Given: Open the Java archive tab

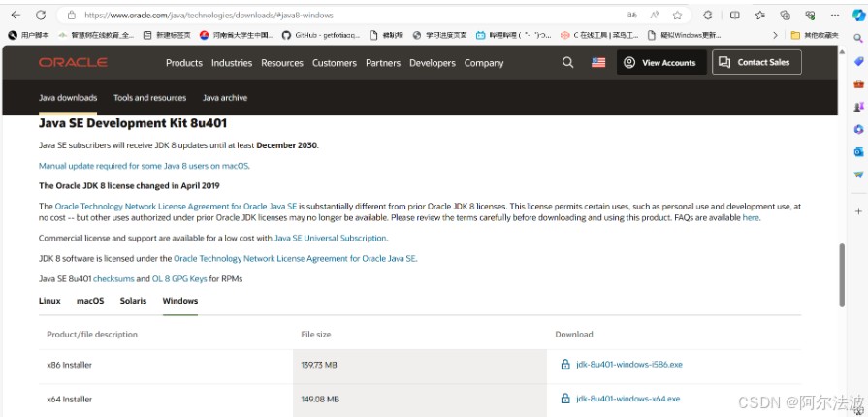Looking at the screenshot, I should [x=225, y=98].
